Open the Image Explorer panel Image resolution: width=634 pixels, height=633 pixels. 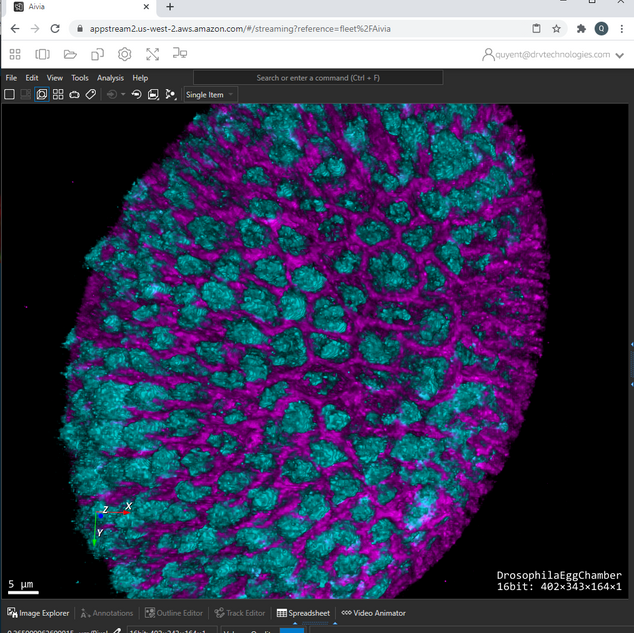(38, 613)
